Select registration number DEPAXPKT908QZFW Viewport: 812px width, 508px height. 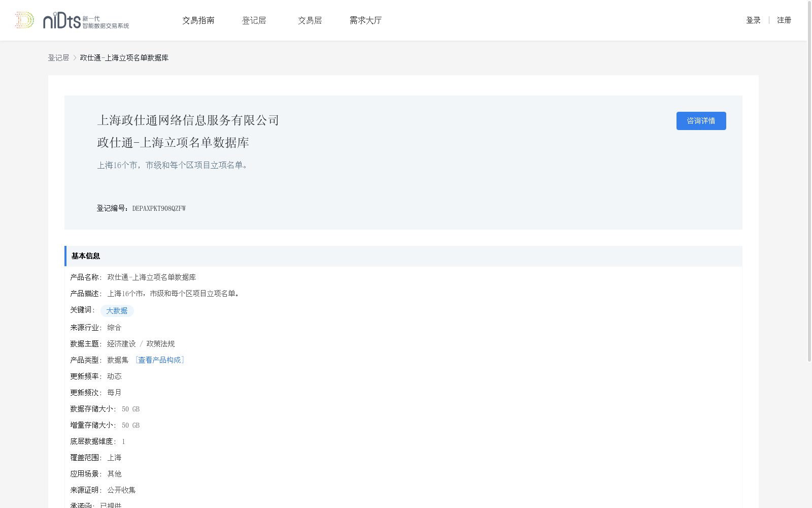pos(159,208)
